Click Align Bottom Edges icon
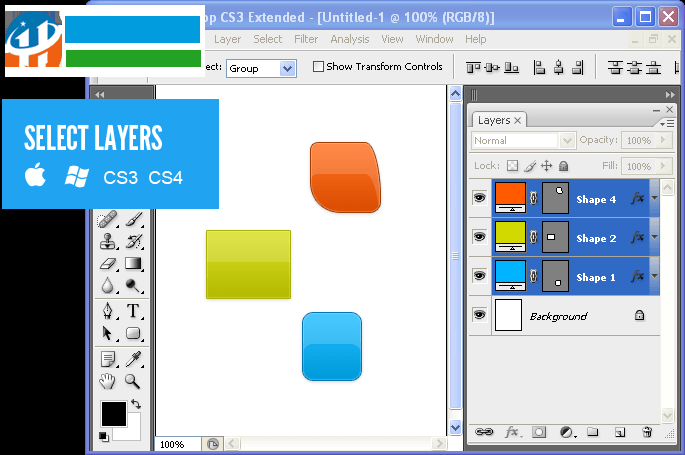This screenshot has height=455, width=685. (x=512, y=68)
